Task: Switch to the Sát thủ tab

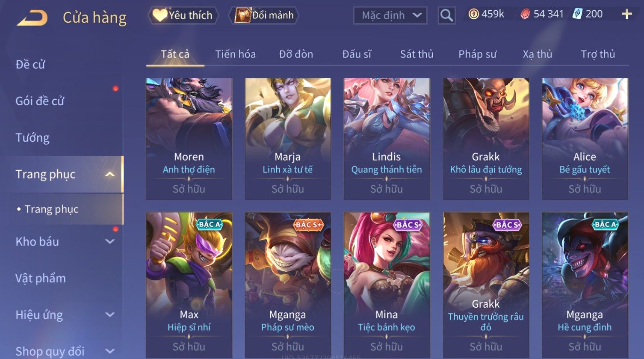Action: click(x=417, y=54)
